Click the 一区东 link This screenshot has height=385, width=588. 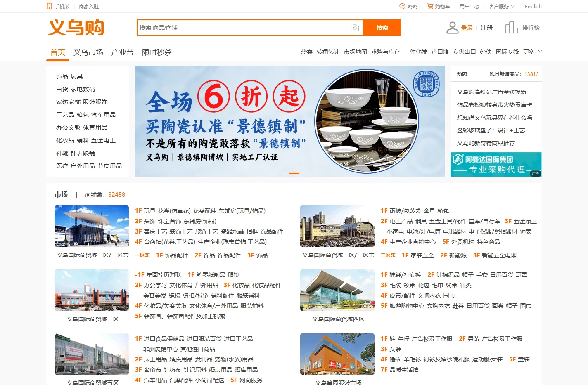(142, 255)
